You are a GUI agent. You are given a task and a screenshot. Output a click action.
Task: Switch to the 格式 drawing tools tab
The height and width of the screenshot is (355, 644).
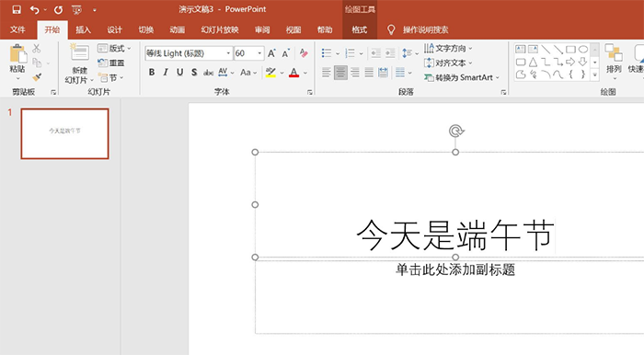click(360, 29)
